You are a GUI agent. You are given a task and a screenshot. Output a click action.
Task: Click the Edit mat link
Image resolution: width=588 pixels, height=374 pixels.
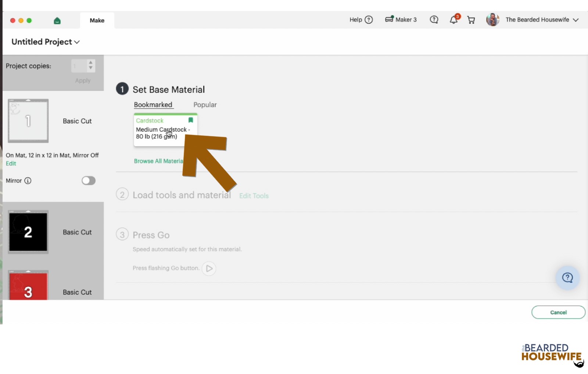click(11, 164)
